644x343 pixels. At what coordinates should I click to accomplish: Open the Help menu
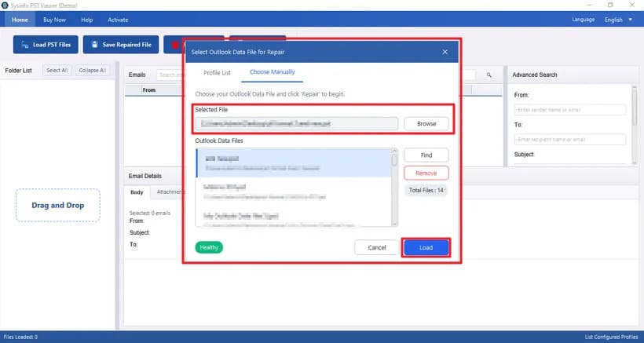point(87,20)
